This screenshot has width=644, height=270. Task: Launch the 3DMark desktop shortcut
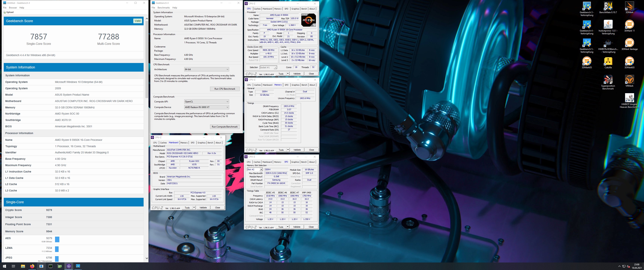pos(629,8)
